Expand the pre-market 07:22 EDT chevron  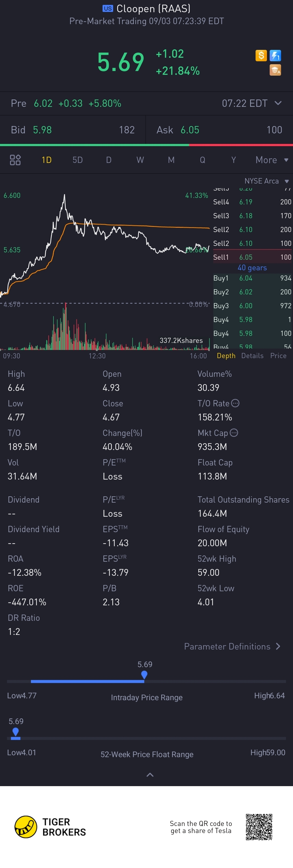tap(278, 103)
